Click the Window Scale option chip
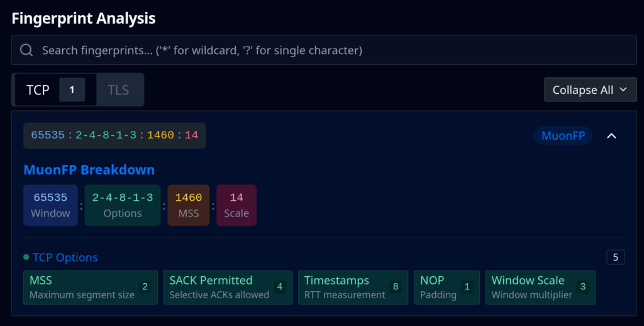Screen dimensions: 644x326 540,287
